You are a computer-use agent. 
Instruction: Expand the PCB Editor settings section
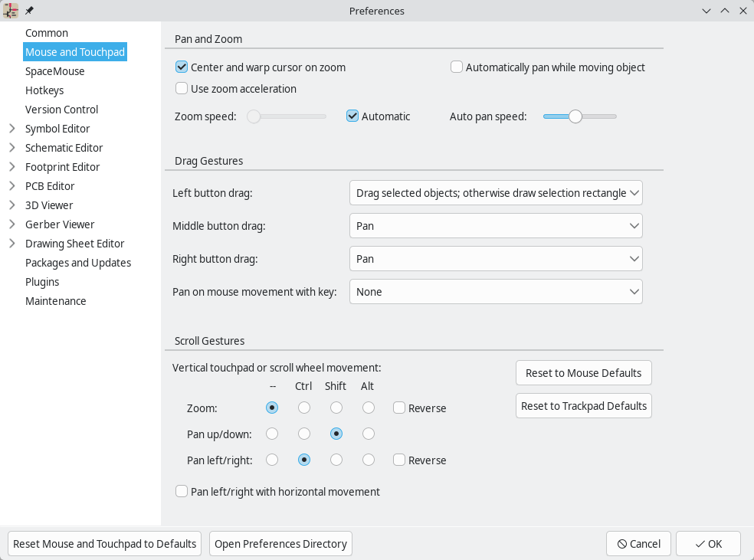pos(12,185)
